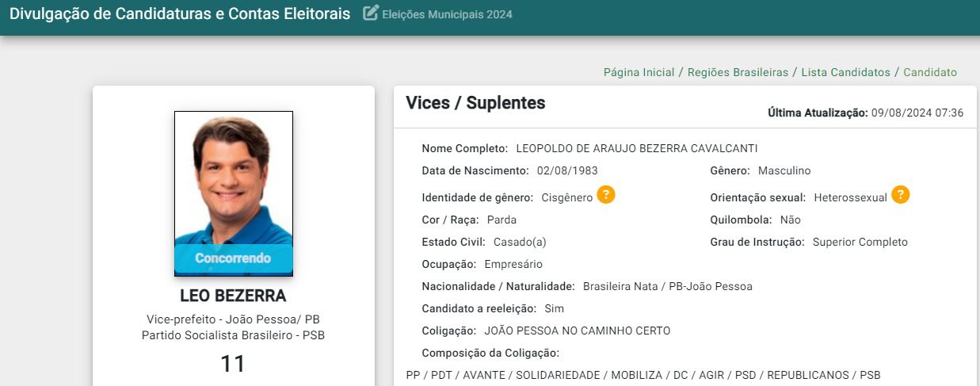Image resolution: width=980 pixels, height=386 pixels.
Task: Click the full name LEOPOLDO DE ARAUJO BEZERRA CAVALCANTI
Action: (636, 148)
